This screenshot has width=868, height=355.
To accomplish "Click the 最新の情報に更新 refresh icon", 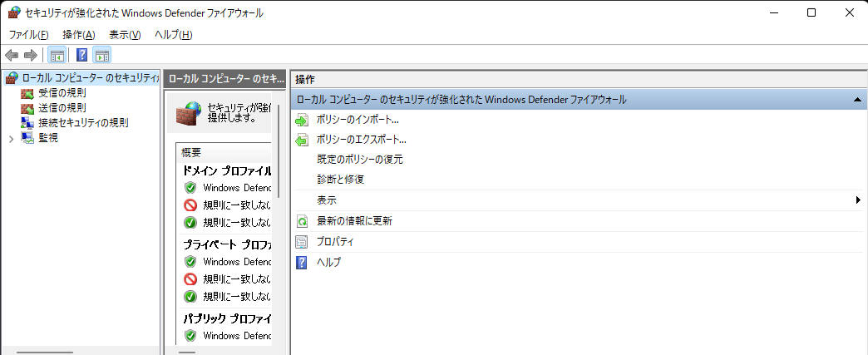I will (x=302, y=221).
